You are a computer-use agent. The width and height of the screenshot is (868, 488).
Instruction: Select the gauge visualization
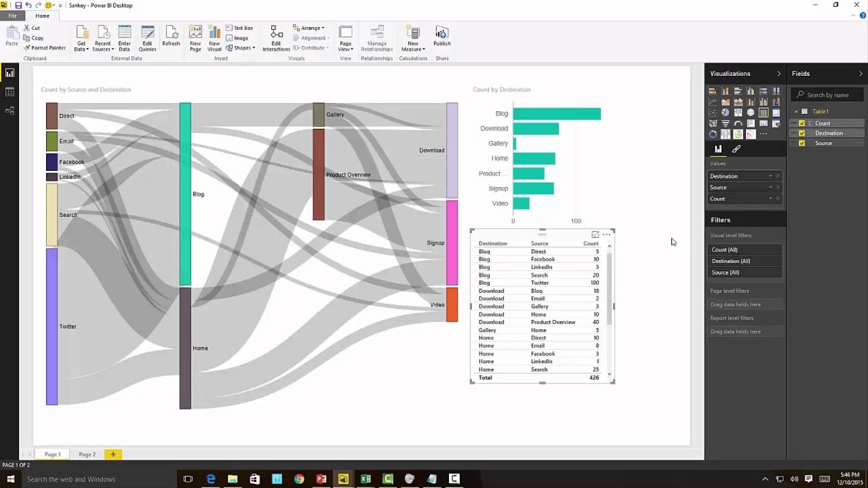[738, 123]
